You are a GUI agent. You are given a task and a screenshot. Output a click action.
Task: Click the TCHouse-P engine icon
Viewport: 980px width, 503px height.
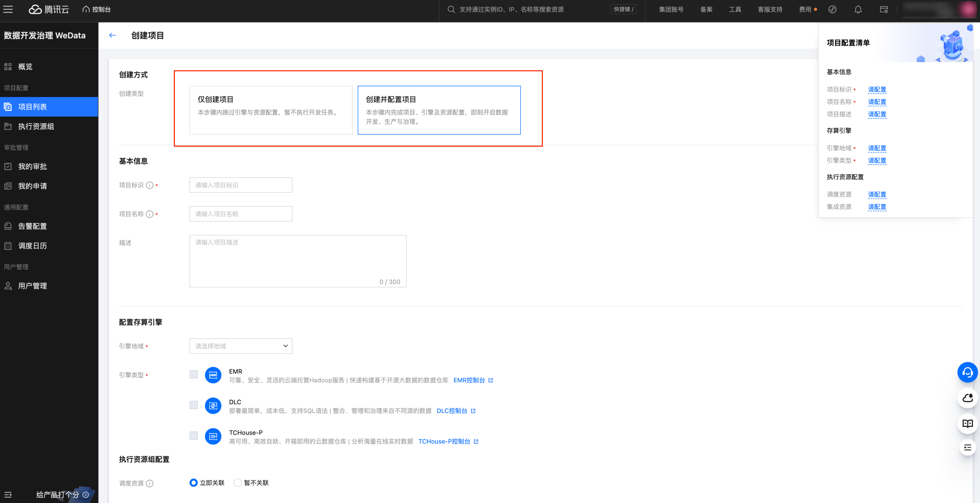pyautogui.click(x=213, y=436)
